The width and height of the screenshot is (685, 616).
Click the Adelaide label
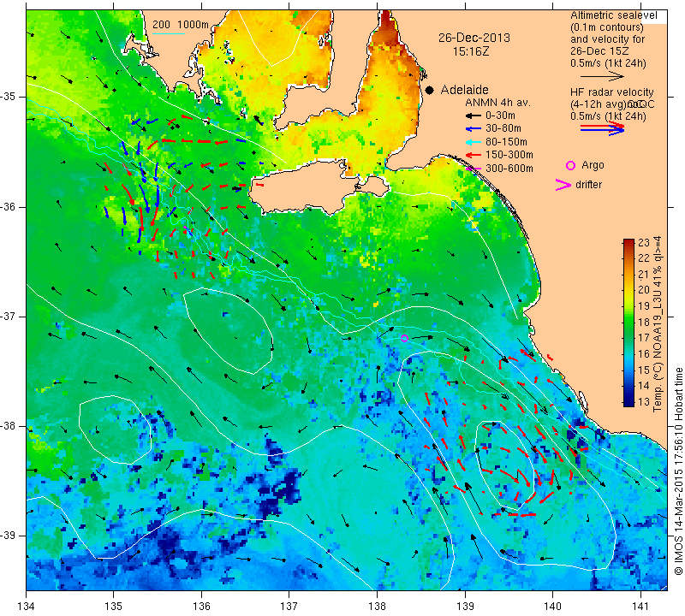click(x=464, y=90)
